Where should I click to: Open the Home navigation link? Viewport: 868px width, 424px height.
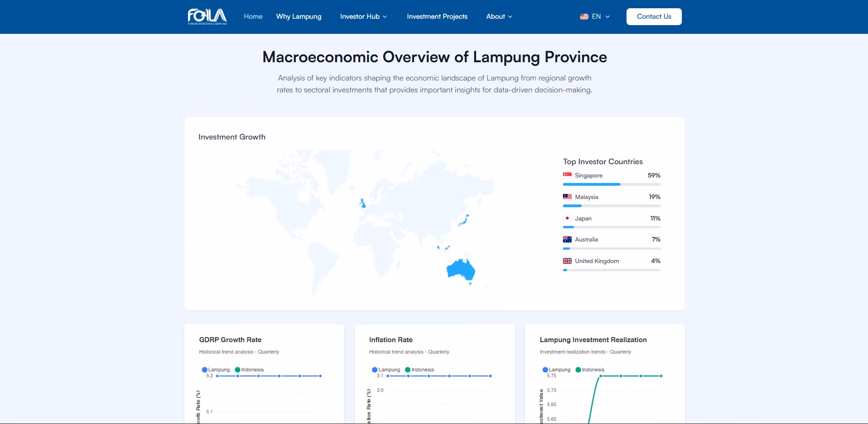pyautogui.click(x=253, y=16)
